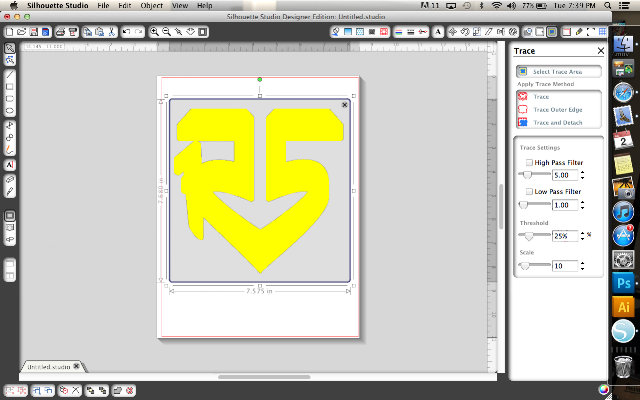The height and width of the screenshot is (400, 640).
Task: Open the Trace window icon
Action: tap(552, 32)
